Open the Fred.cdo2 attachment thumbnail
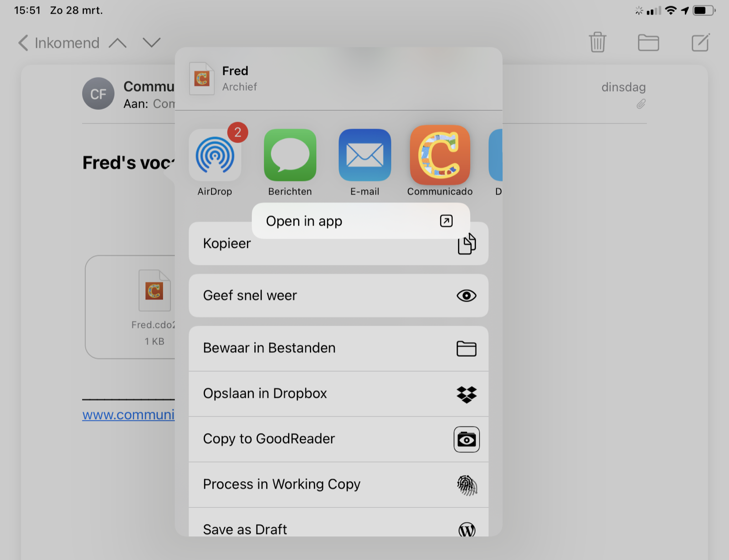Viewport: 729px width, 560px height. pyautogui.click(x=131, y=307)
